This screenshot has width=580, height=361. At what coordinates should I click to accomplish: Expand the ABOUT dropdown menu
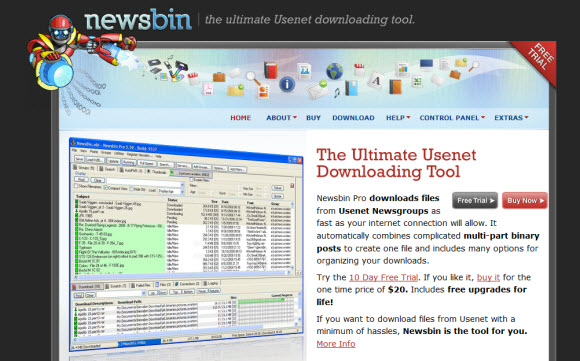(281, 118)
